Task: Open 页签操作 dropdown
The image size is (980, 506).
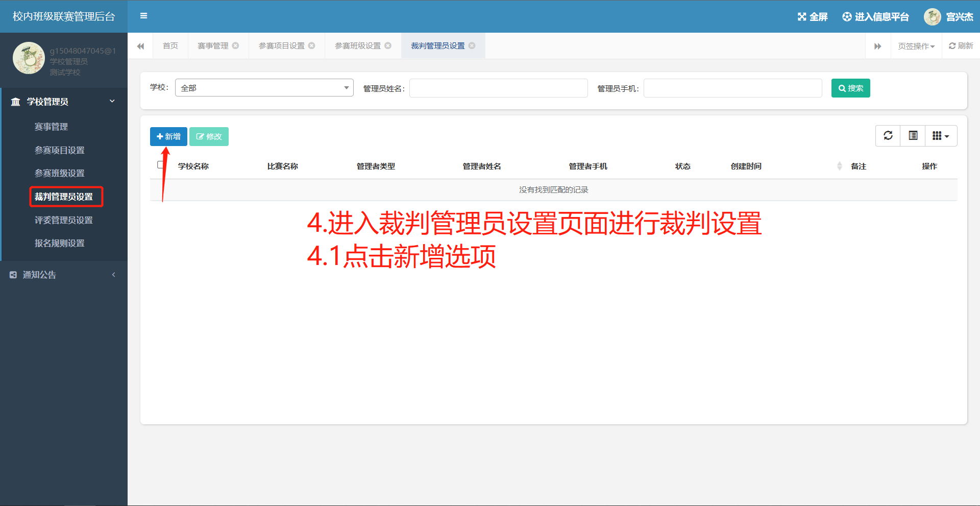Action: pyautogui.click(x=916, y=46)
